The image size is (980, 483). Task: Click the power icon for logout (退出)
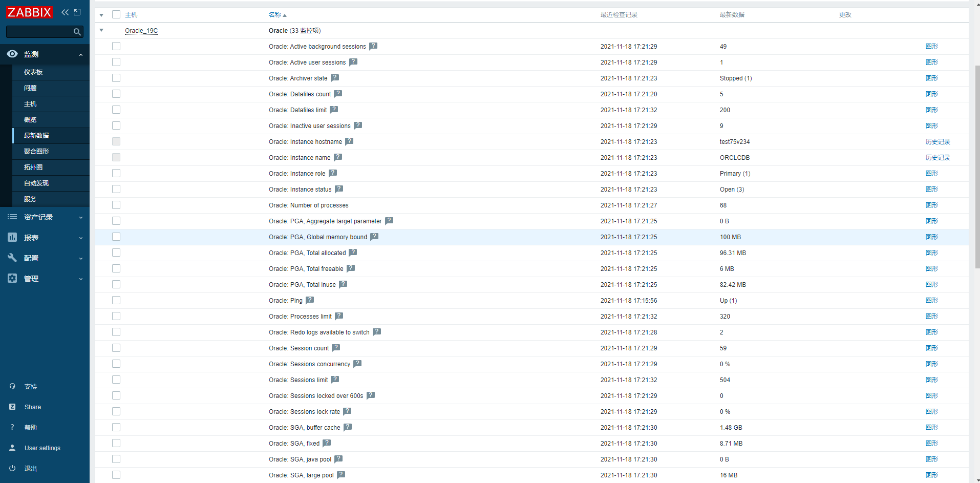pyautogui.click(x=12, y=468)
